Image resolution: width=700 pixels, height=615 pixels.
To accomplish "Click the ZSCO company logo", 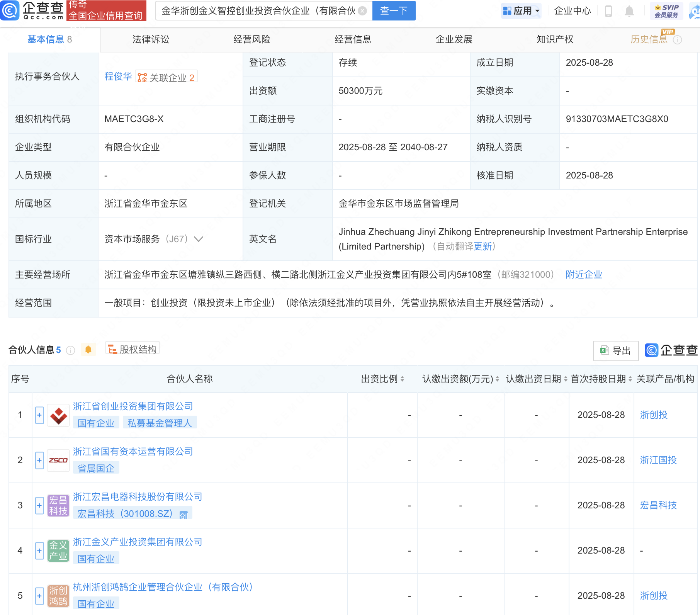I will coord(58,460).
